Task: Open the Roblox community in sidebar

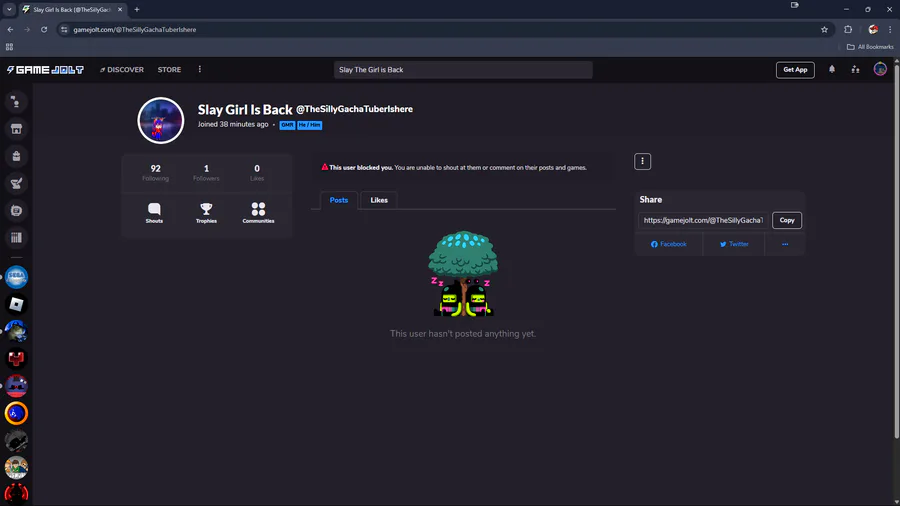Action: coord(16,304)
